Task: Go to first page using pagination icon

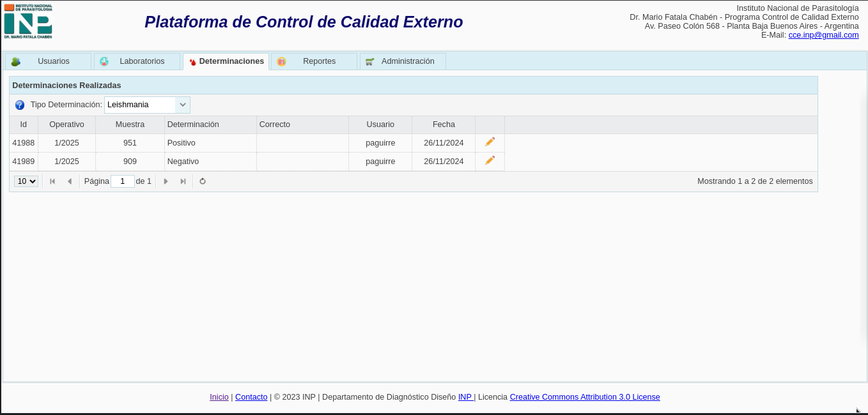Action: 52,181
